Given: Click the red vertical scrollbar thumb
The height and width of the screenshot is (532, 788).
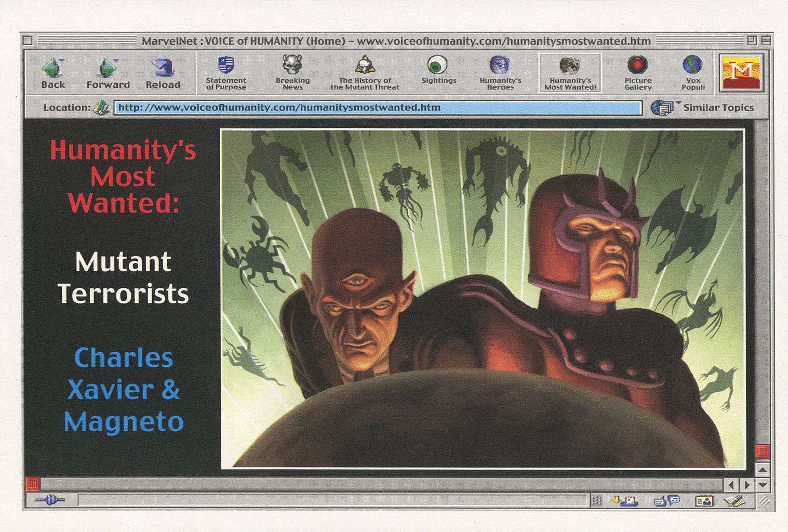Looking at the screenshot, I should (762, 451).
